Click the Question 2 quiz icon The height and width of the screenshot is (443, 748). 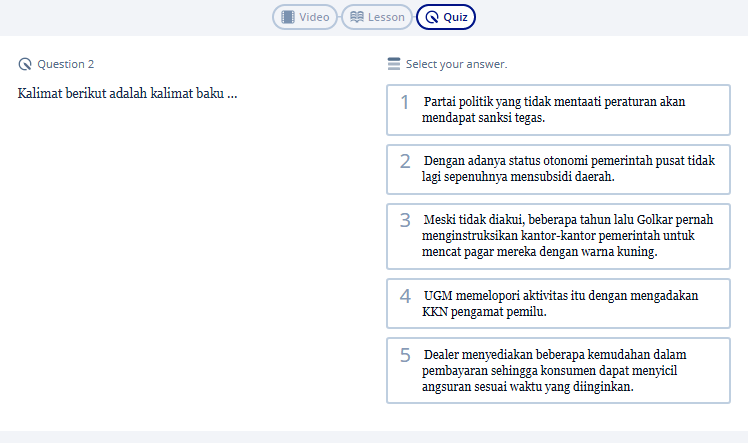[x=25, y=64]
